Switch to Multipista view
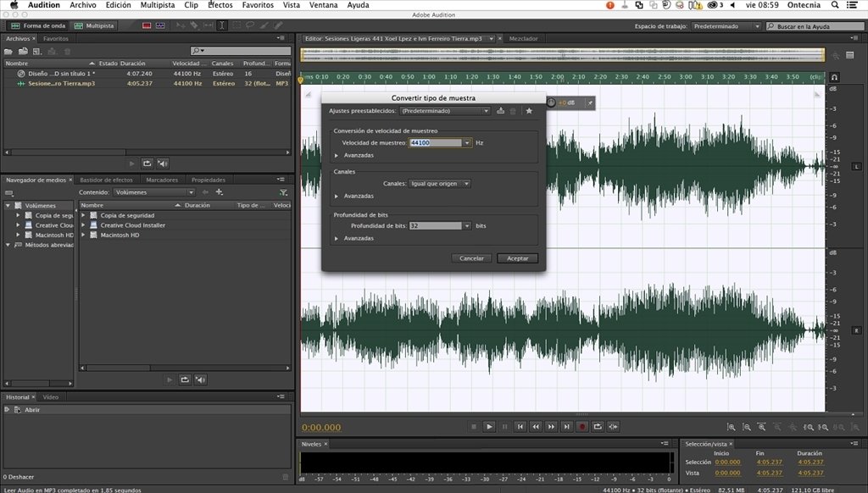This screenshot has height=493, width=868. pos(94,25)
